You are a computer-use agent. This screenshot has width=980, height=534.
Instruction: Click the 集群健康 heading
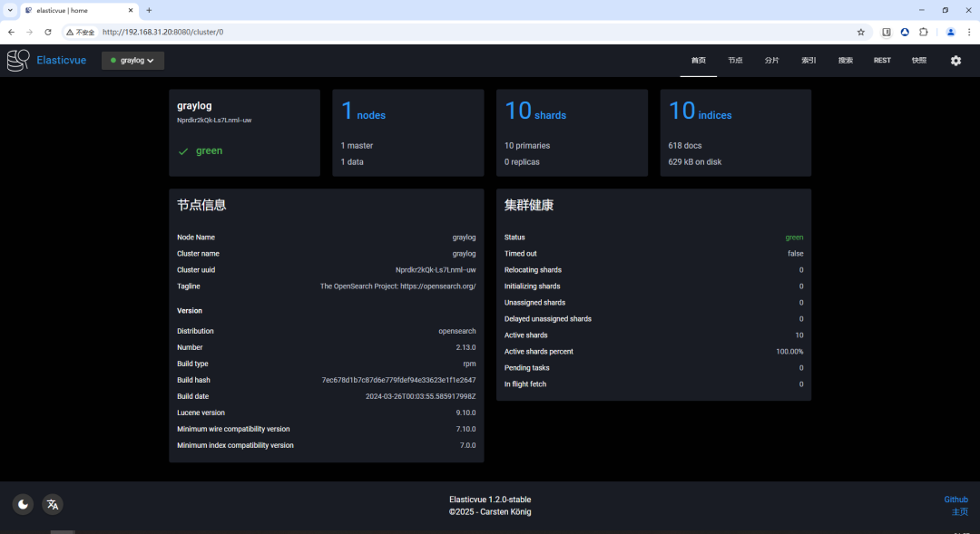(529, 205)
